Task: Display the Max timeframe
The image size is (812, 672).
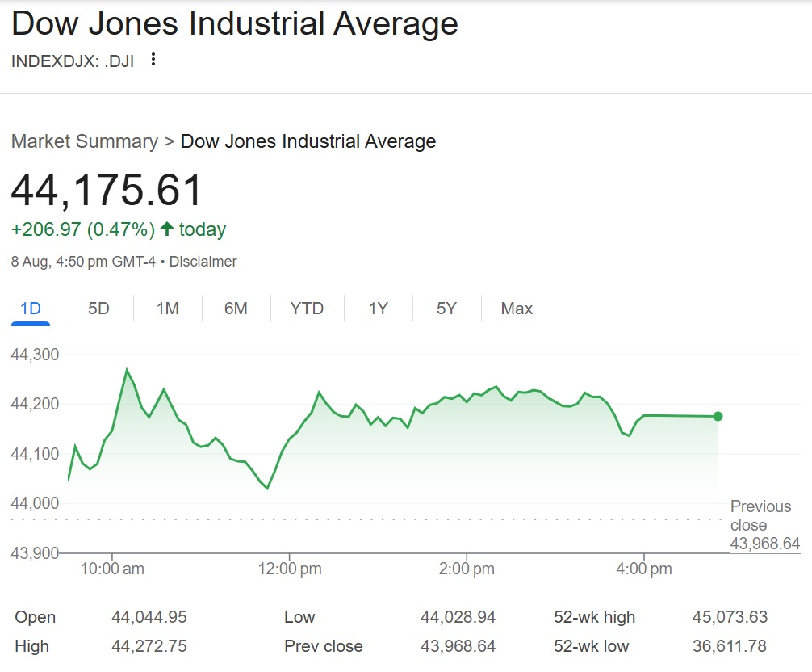Action: point(516,308)
